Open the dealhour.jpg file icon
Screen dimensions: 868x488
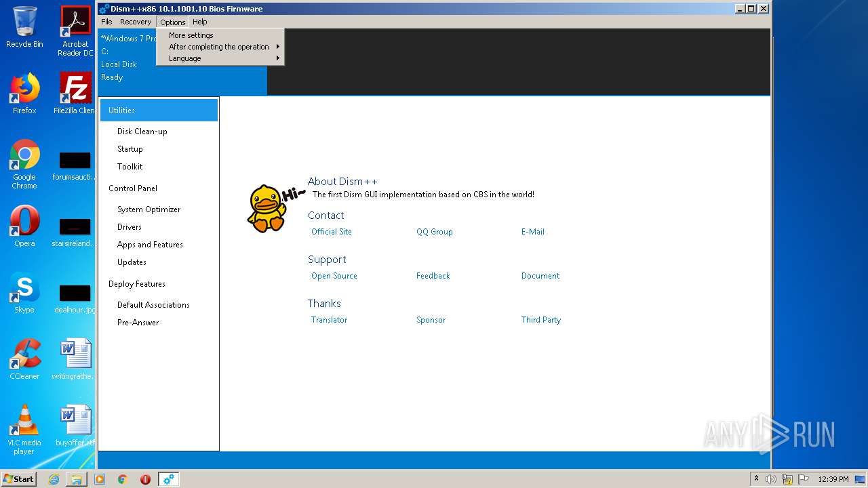coord(75,298)
